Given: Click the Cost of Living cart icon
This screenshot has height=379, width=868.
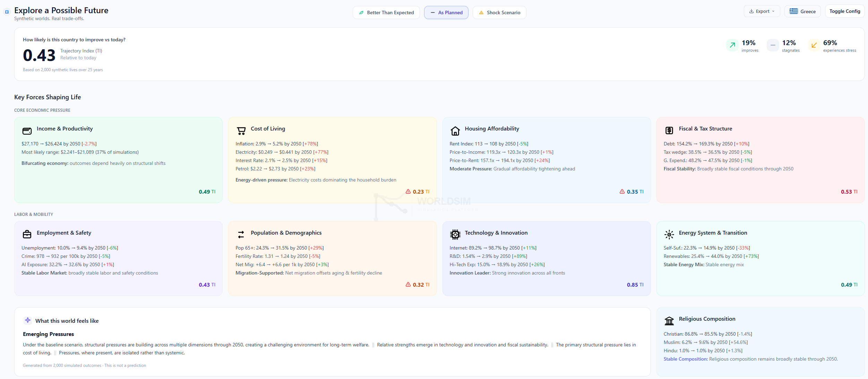Looking at the screenshot, I should click(241, 131).
